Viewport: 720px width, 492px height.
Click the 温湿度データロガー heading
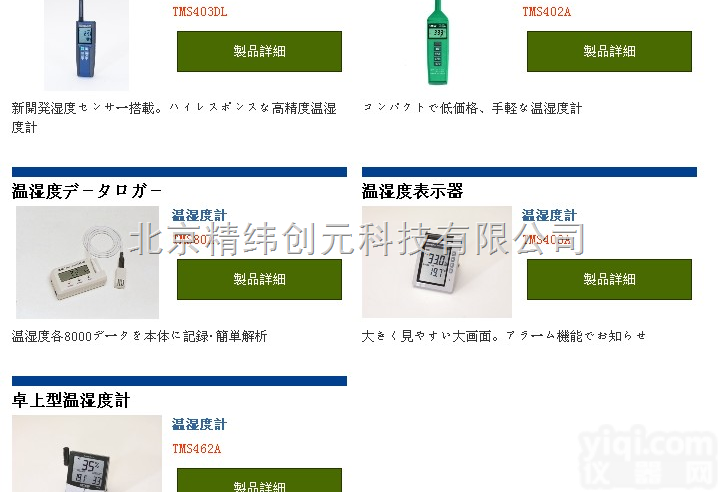[87, 191]
